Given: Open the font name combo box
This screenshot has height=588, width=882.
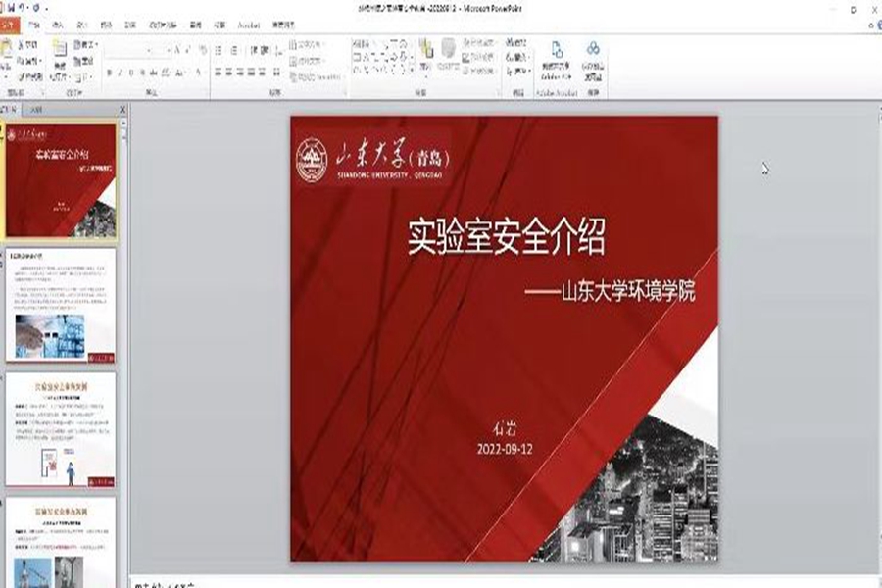Looking at the screenshot, I should coord(128,50).
